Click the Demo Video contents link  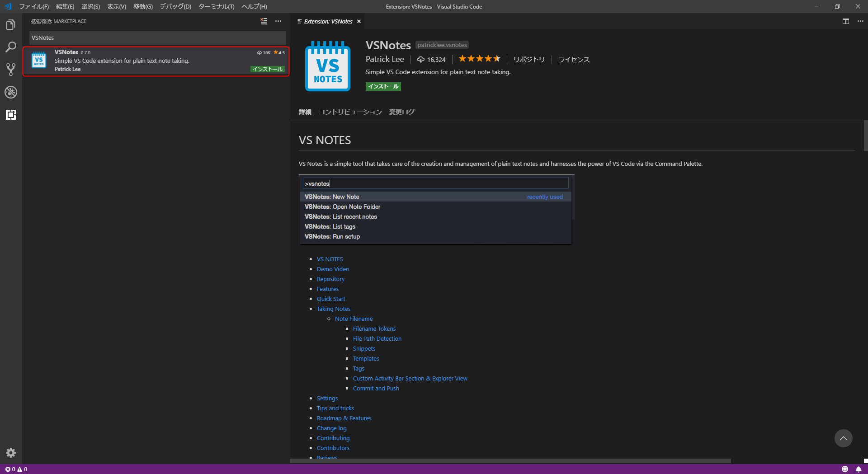pos(333,269)
